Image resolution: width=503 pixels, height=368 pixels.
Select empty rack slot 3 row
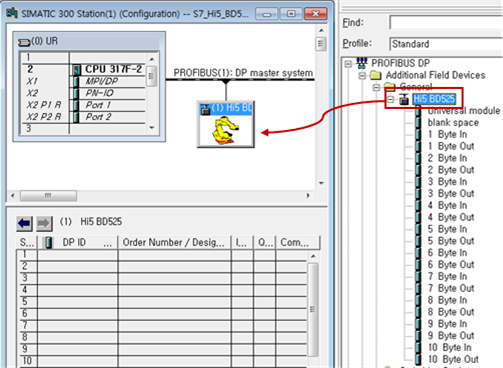click(x=83, y=129)
